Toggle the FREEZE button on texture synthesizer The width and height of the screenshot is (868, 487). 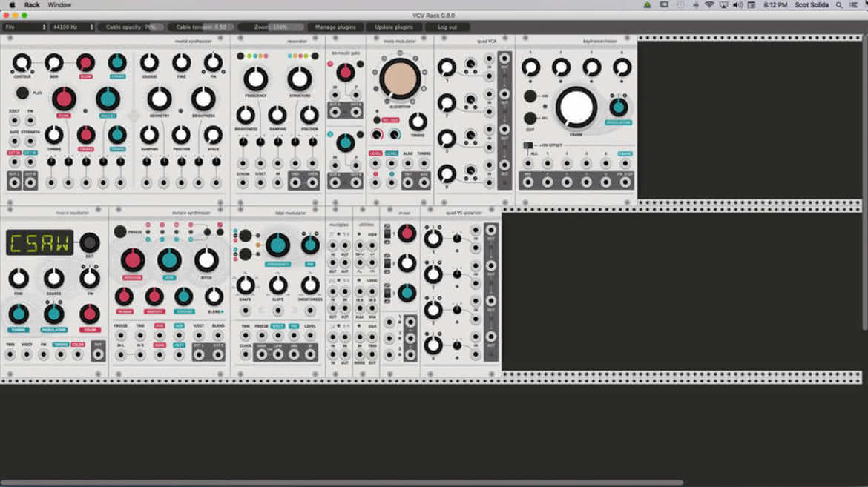coord(120,232)
